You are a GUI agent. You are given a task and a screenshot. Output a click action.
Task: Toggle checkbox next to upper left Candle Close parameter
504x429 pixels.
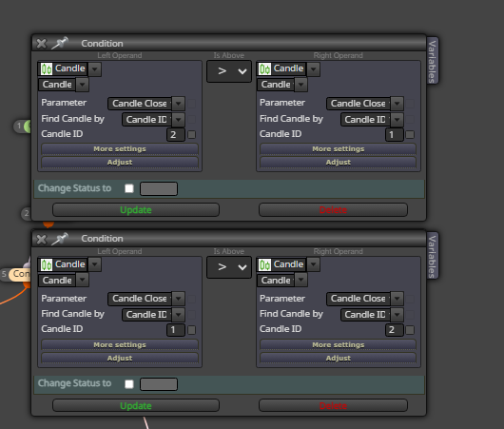[x=191, y=104]
